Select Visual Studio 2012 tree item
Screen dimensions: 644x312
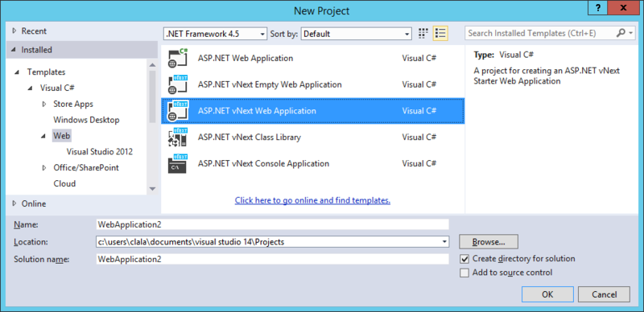pos(99,152)
